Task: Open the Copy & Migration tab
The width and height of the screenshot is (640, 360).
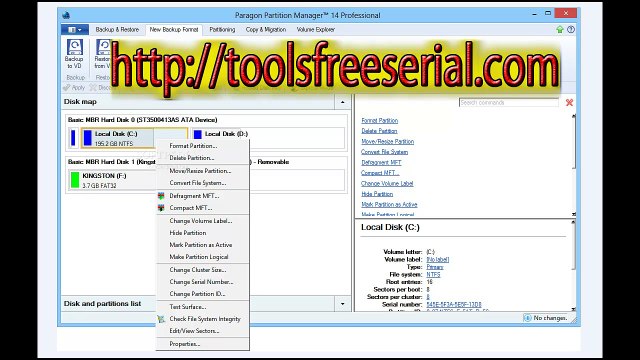Action: (266, 29)
